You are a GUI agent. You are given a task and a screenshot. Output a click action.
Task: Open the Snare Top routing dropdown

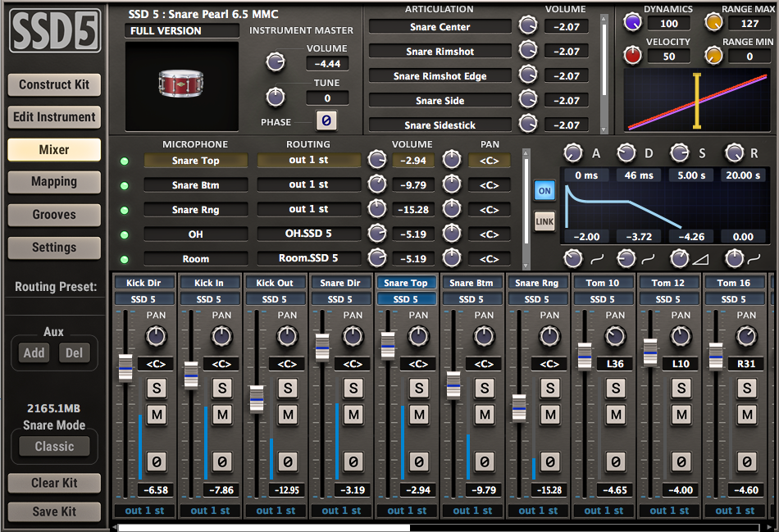pyautogui.click(x=308, y=160)
